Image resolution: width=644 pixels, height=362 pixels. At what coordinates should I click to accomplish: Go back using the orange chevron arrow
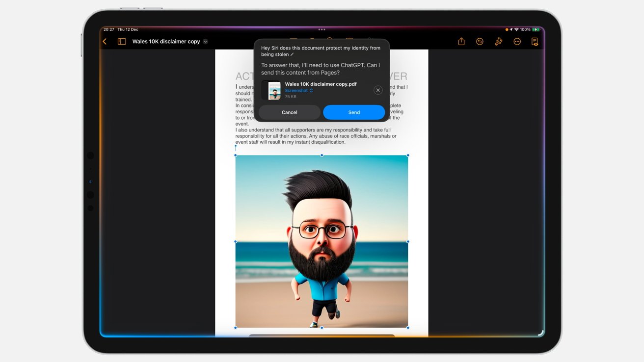(105, 42)
